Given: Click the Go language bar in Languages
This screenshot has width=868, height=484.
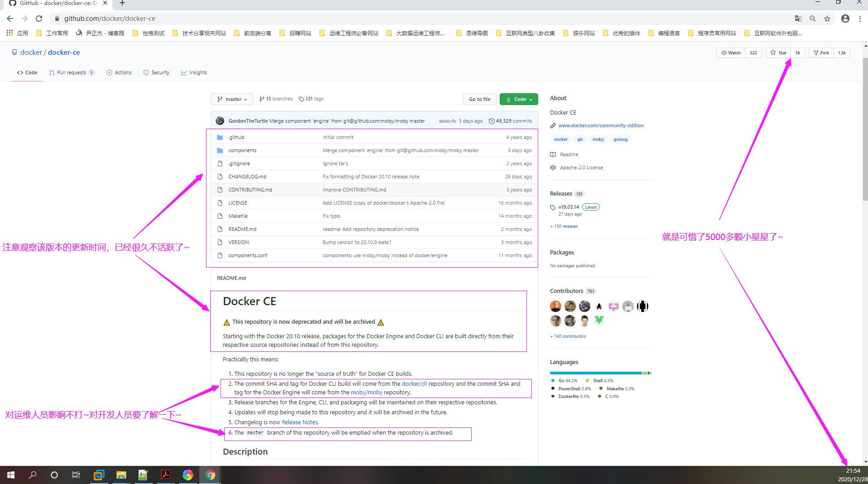Looking at the screenshot, I should (x=595, y=373).
